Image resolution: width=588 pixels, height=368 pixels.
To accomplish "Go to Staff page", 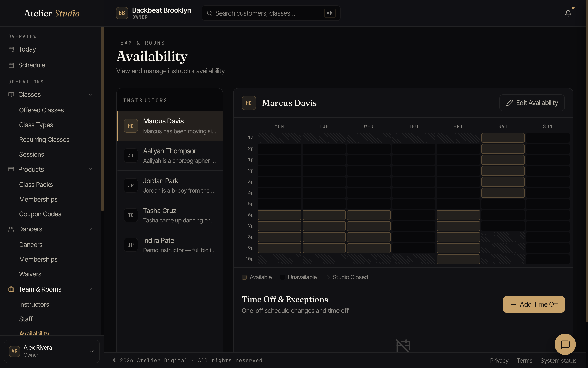I will [26, 319].
